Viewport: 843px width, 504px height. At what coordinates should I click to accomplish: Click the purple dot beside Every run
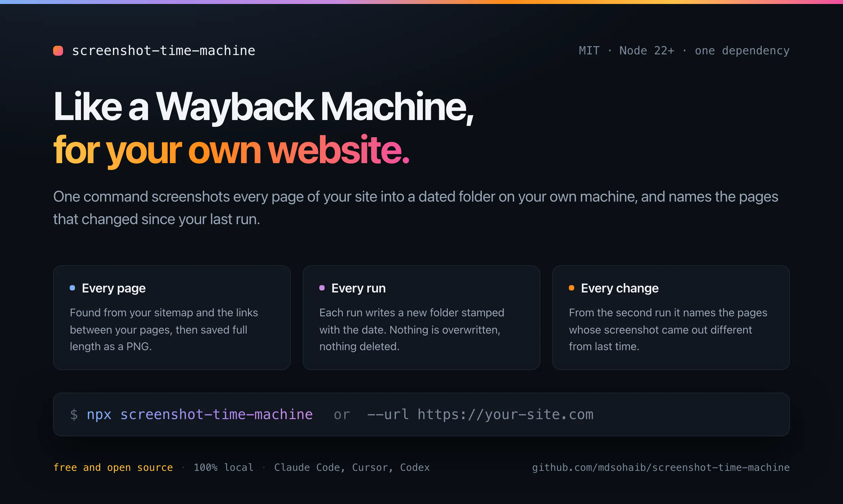tap(322, 288)
